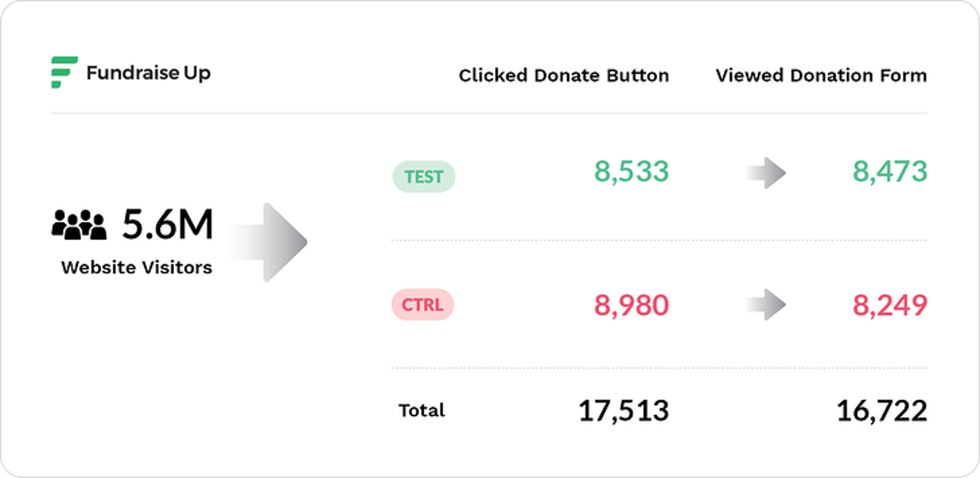Click the green Fundraise Up logo icon
Screen dimensions: 980x478
tap(64, 72)
